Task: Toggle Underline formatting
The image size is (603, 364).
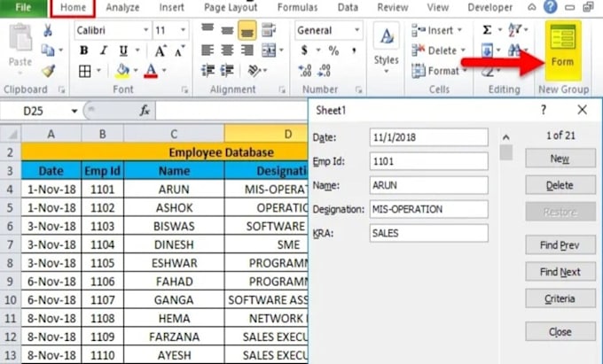Action: [x=123, y=50]
